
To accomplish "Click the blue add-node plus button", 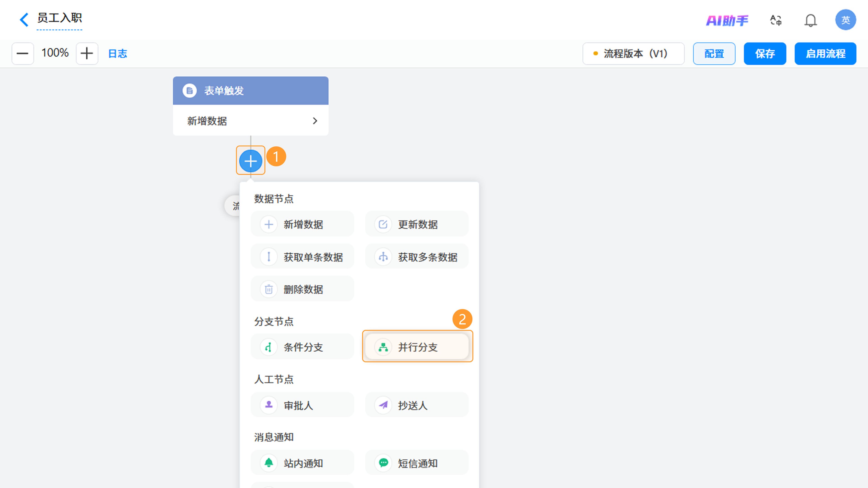I will click(250, 161).
